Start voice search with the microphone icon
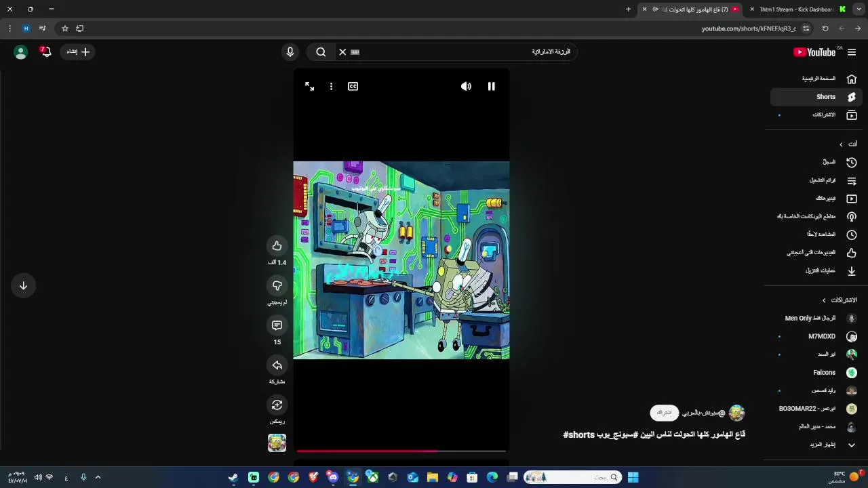Viewport: 868px width, 488px height. (x=290, y=52)
